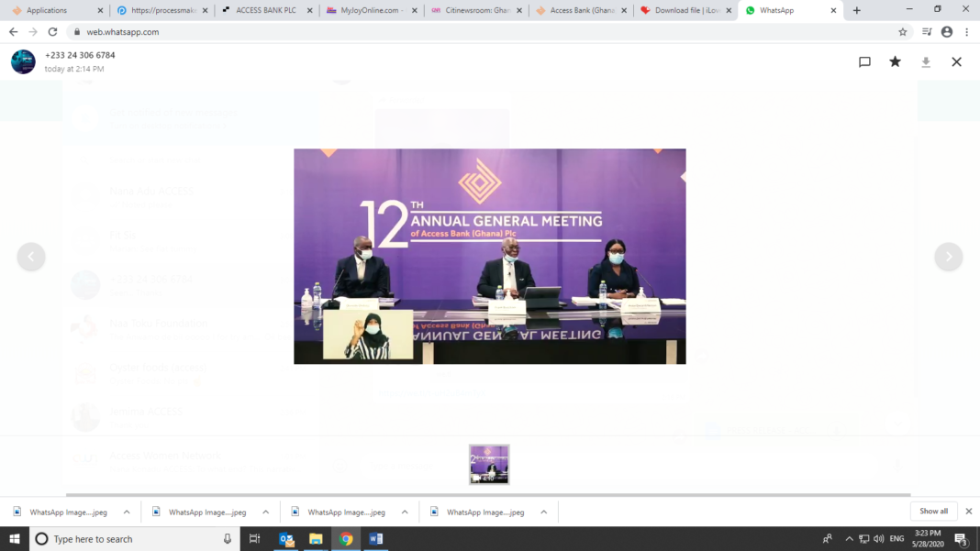Open Microsoft Word from the taskbar
980x551 pixels.
375,539
